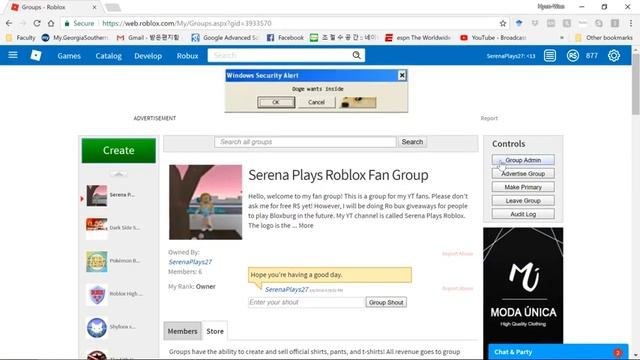Select the Roblox High group in sidebar
The image size is (640, 360).
(x=114, y=294)
